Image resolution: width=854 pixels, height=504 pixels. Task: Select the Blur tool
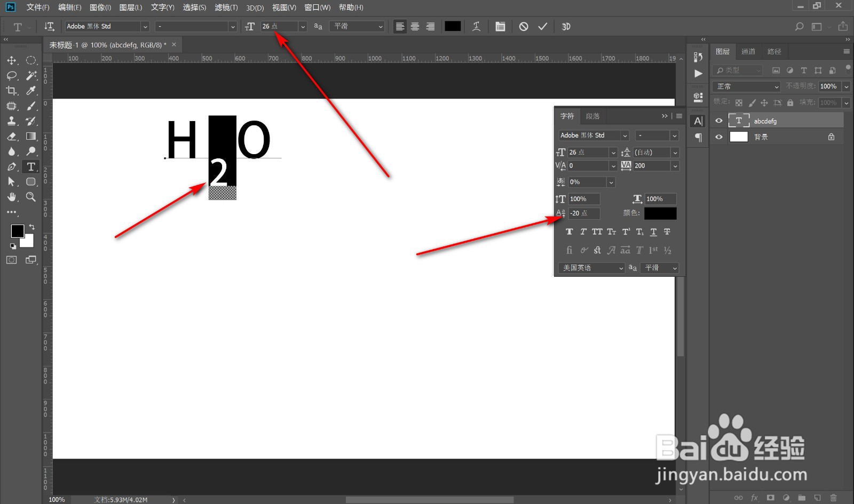[12, 151]
